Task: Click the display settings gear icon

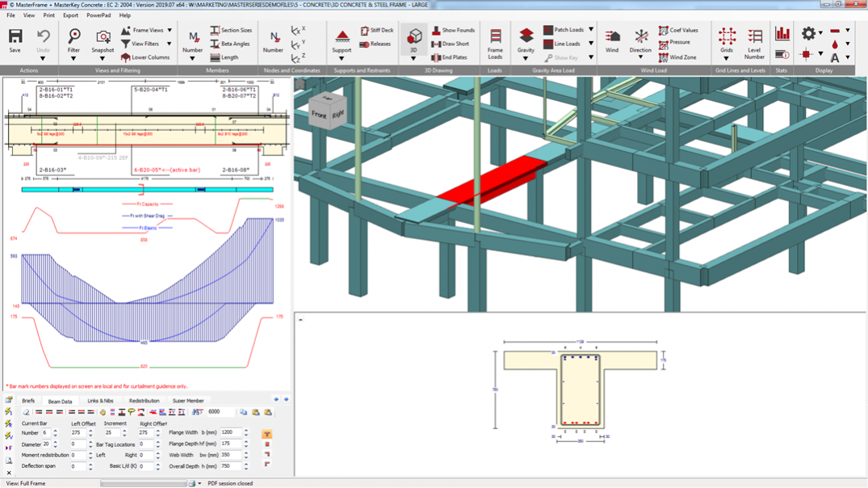Action: tap(808, 33)
